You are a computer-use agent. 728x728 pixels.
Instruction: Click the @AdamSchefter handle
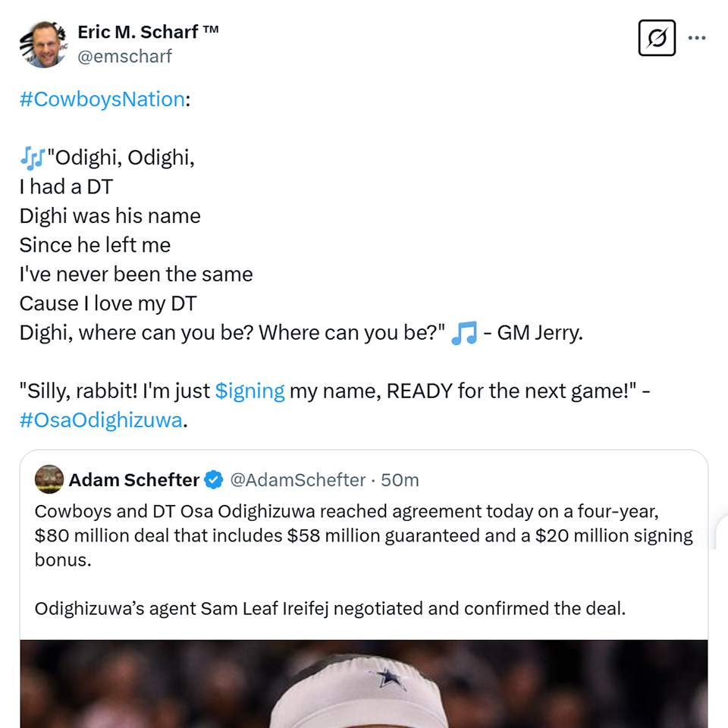coord(298,479)
